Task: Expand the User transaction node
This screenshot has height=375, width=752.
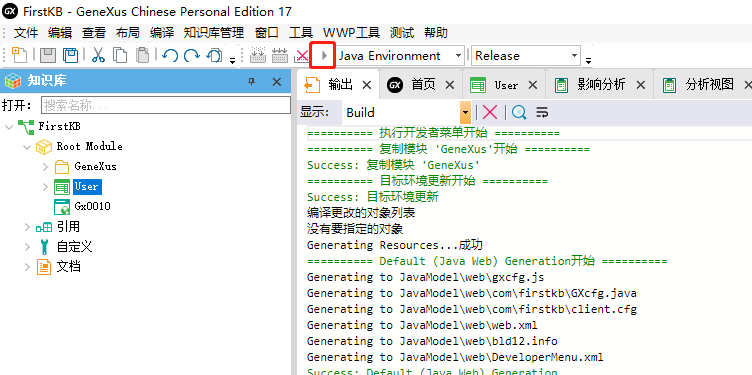Action: 45,187
